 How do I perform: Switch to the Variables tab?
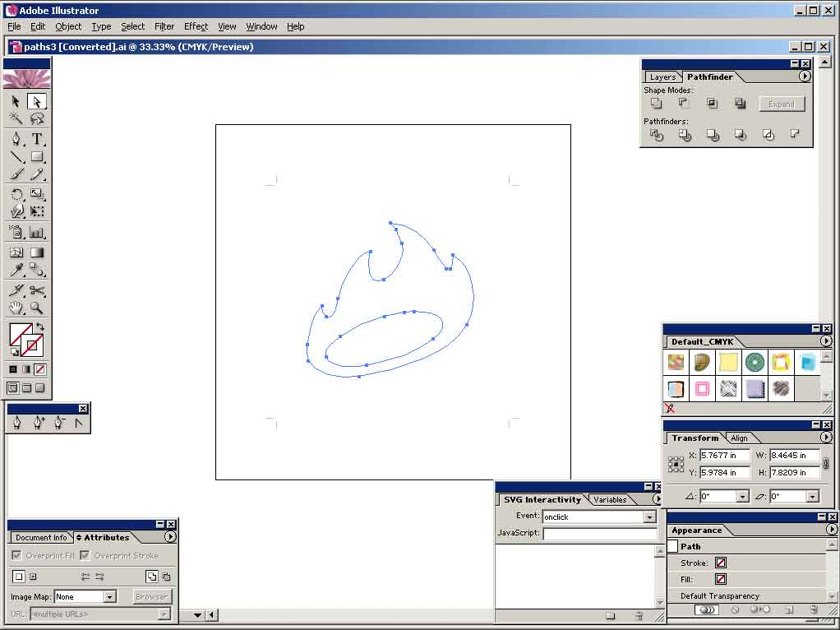(610, 500)
